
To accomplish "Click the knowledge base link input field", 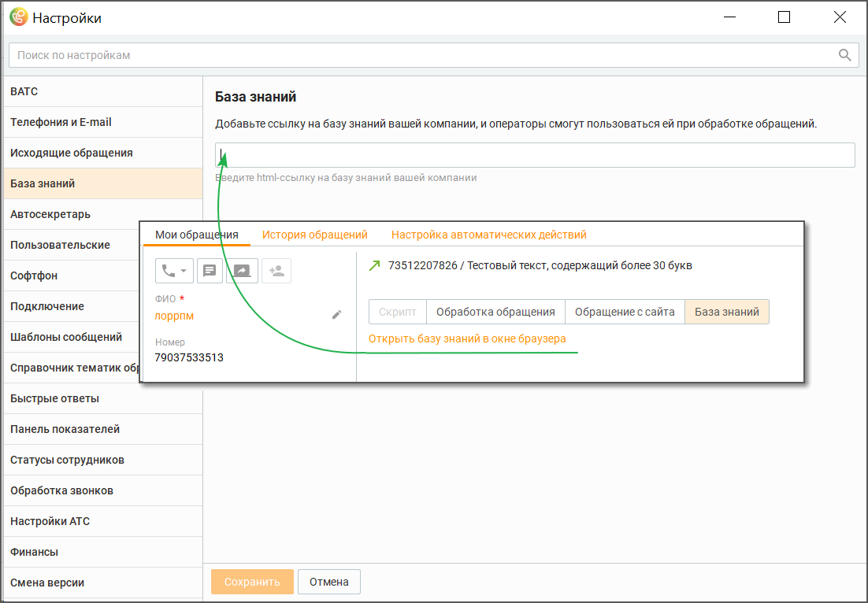I will 535,155.
